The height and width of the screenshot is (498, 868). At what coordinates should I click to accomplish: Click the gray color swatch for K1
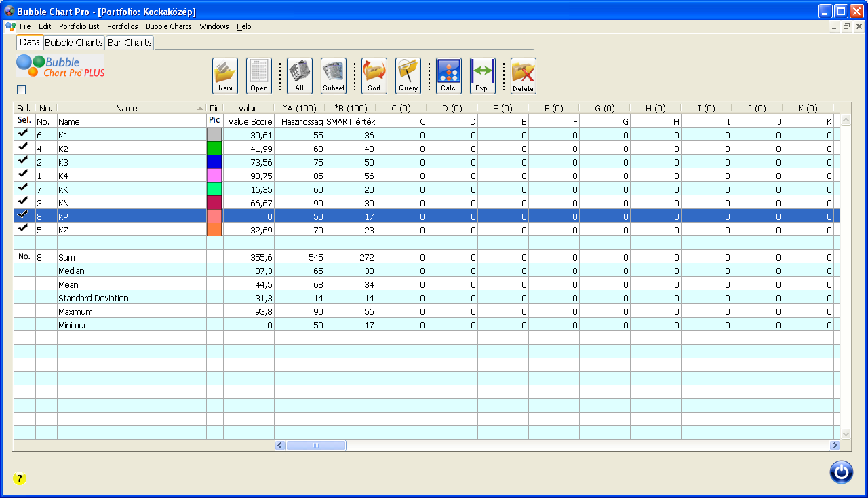point(214,135)
